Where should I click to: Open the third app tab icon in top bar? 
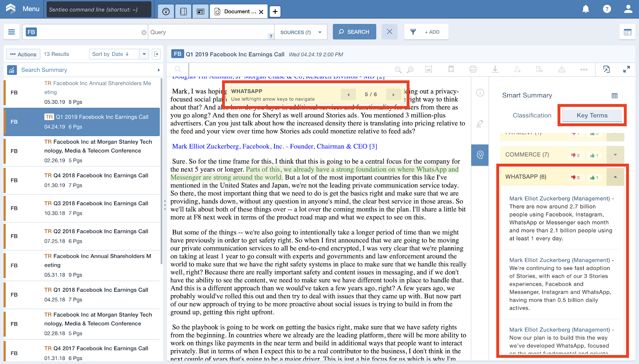point(200,12)
